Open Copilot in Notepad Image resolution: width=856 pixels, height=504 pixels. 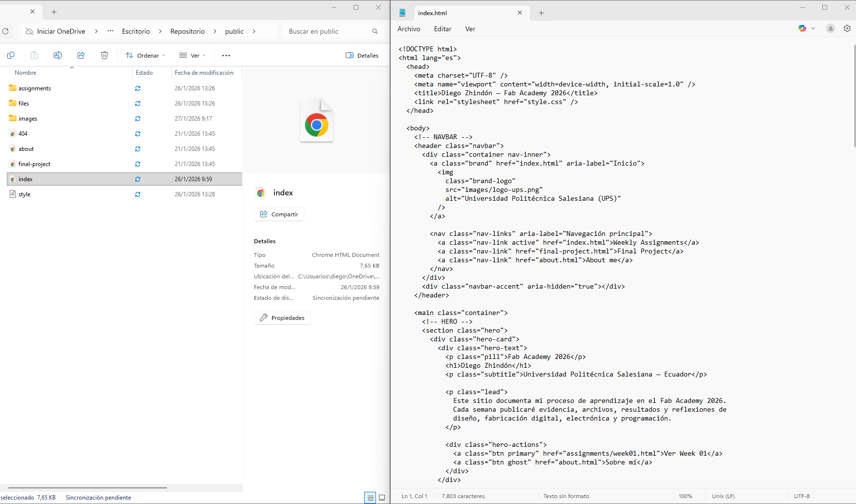click(x=802, y=28)
